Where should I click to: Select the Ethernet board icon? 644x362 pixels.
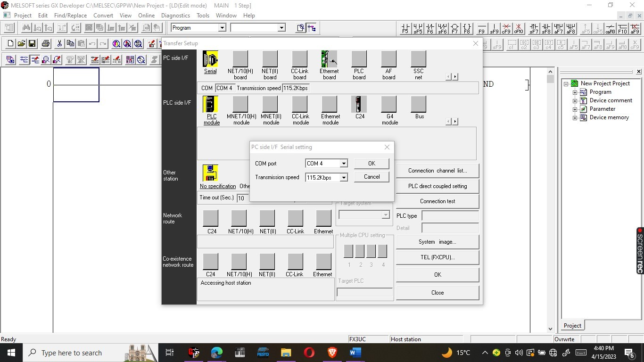coord(329,59)
